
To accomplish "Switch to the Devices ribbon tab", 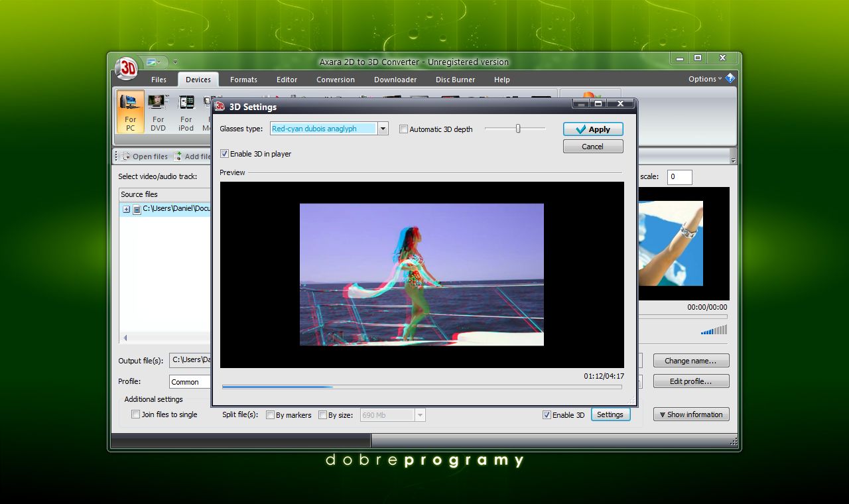I will (198, 80).
